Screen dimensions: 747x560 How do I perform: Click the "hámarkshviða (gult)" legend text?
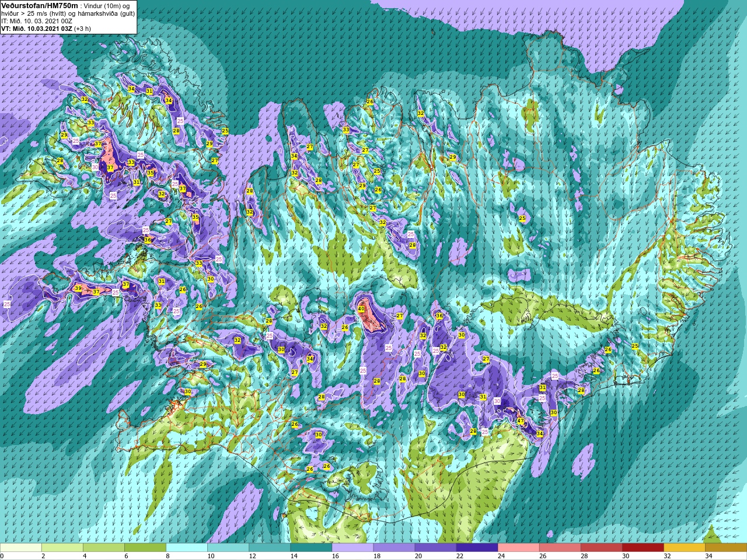[106, 13]
